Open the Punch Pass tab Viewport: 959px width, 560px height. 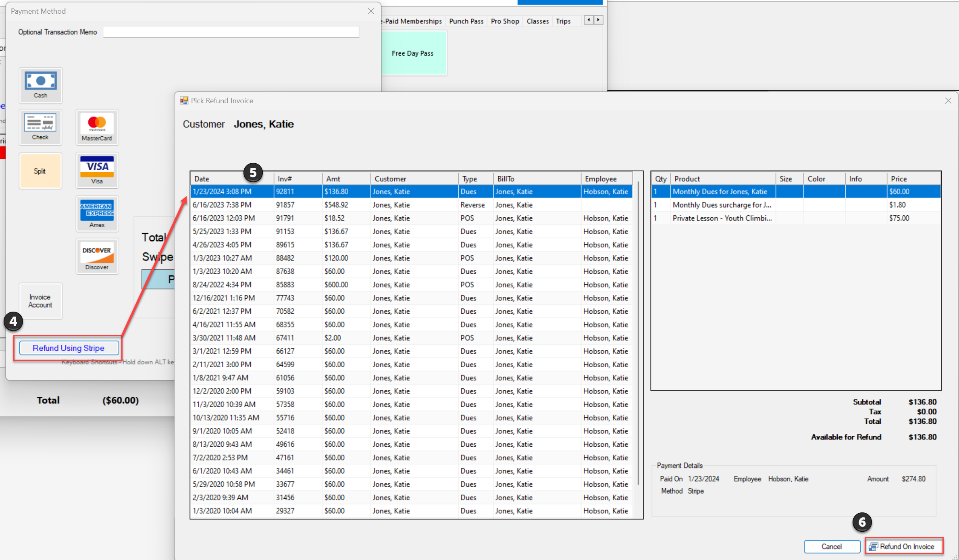(466, 21)
